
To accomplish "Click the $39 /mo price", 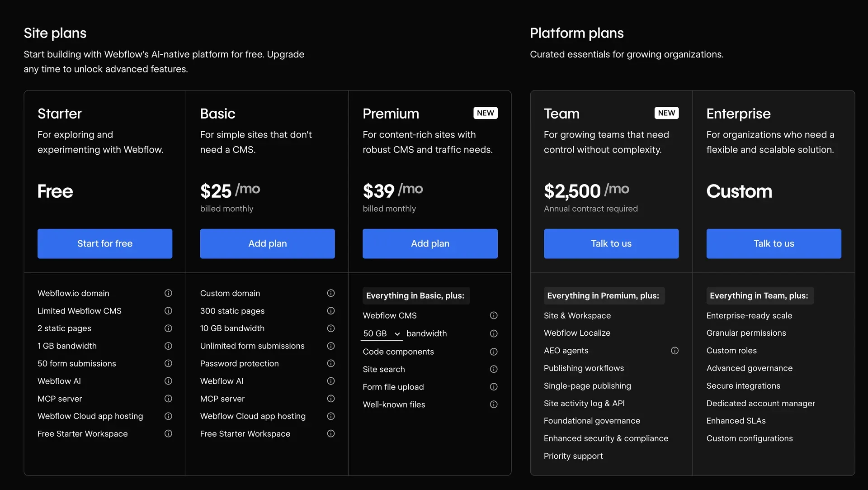I will pyautogui.click(x=393, y=190).
